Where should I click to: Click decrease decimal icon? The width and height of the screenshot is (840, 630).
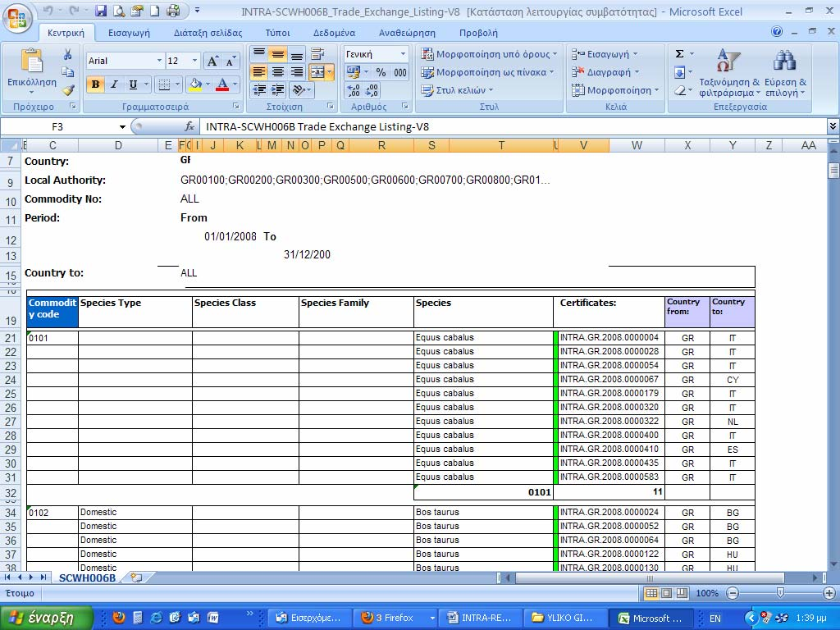pos(372,90)
